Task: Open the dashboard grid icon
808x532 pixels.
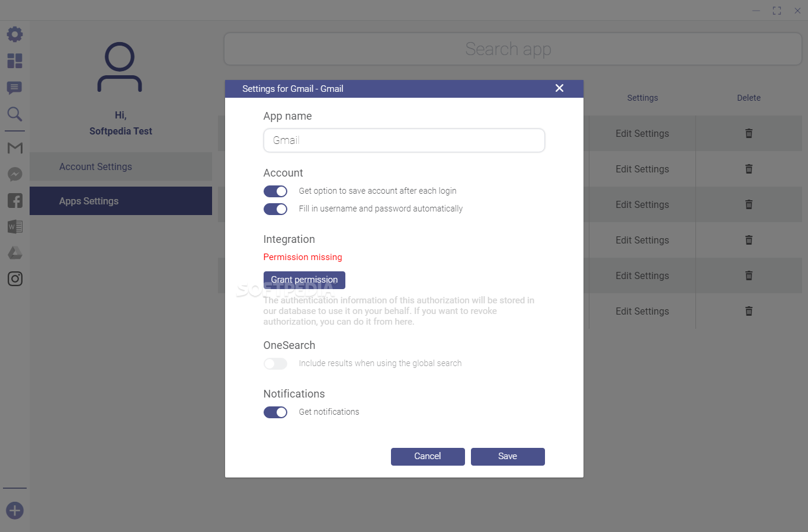Action: click(x=15, y=61)
